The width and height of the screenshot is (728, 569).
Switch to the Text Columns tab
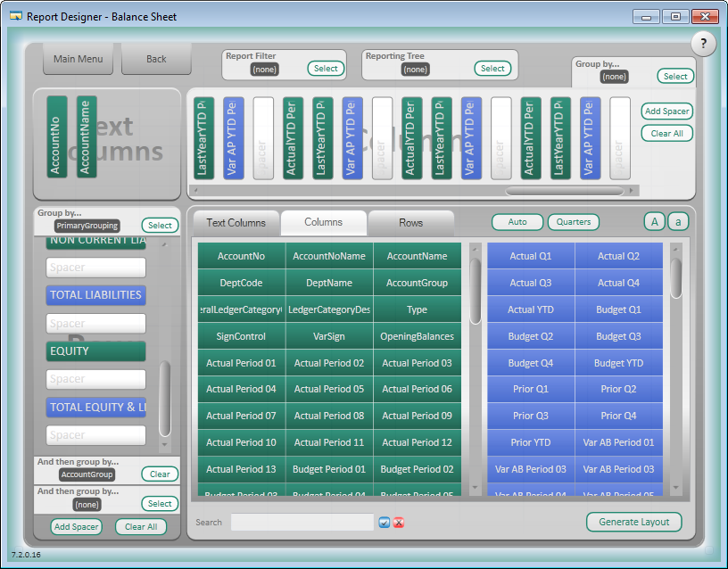tap(236, 223)
